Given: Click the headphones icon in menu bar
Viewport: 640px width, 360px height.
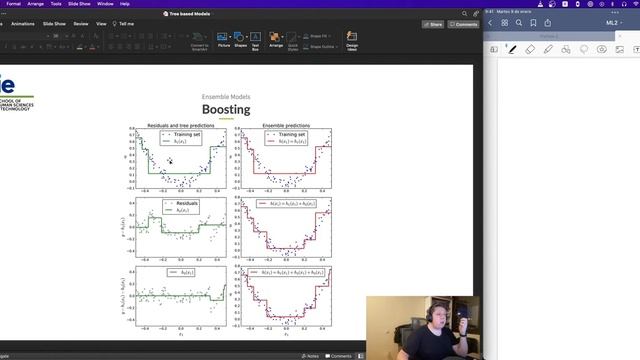Looking at the screenshot, I should [624, 4].
